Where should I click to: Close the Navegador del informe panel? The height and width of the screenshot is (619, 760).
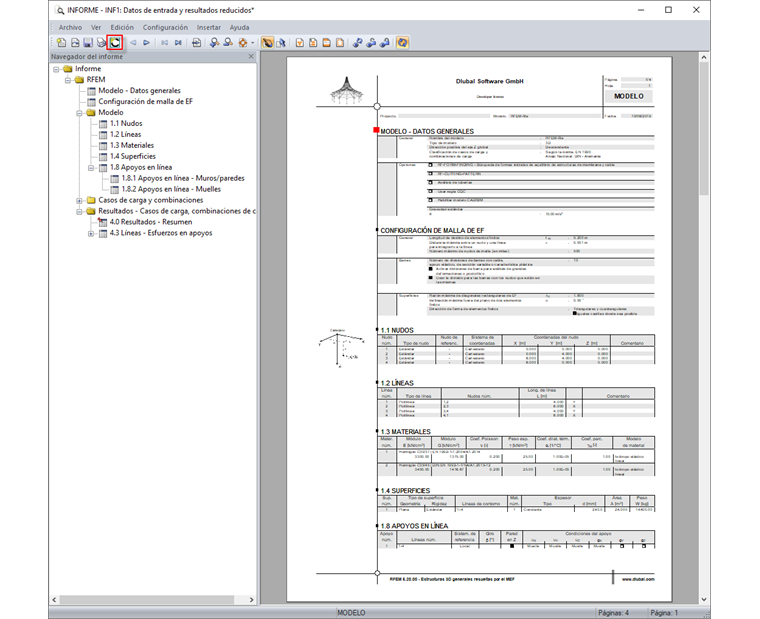[251, 57]
